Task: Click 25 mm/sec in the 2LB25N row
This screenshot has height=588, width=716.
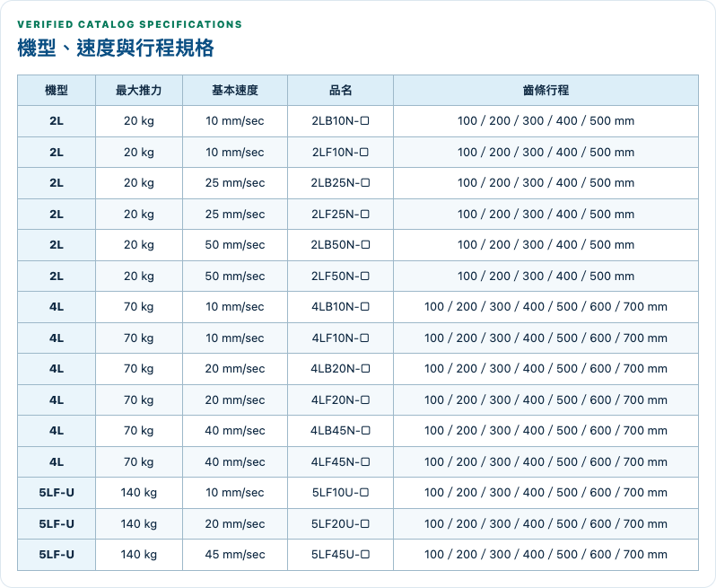Action: [235, 183]
